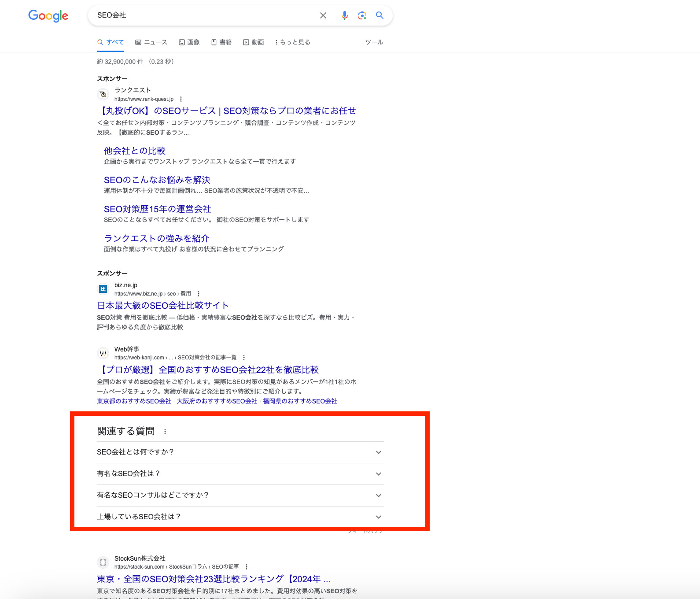
Task: Open the 他会社との比較 sitelink
Action: 135,151
